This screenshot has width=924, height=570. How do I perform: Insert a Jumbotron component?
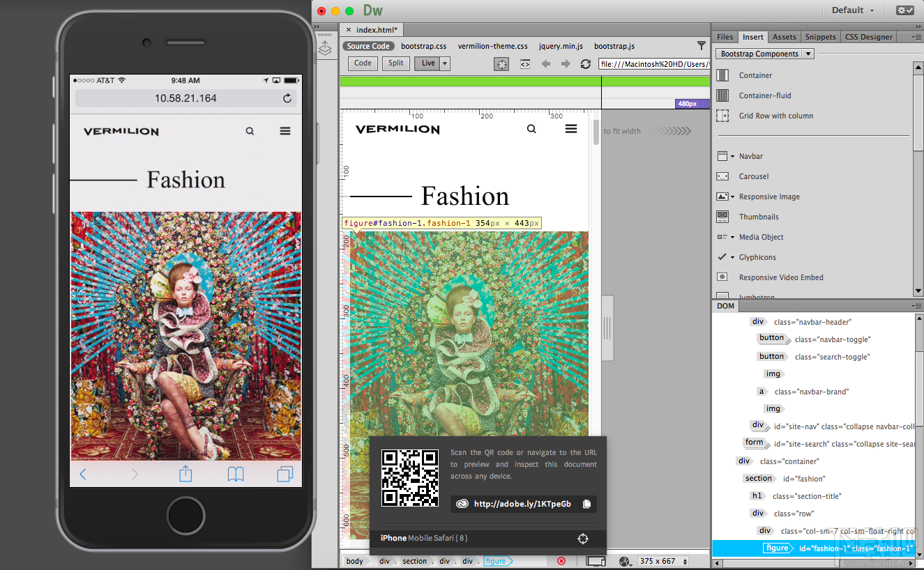coord(759,296)
